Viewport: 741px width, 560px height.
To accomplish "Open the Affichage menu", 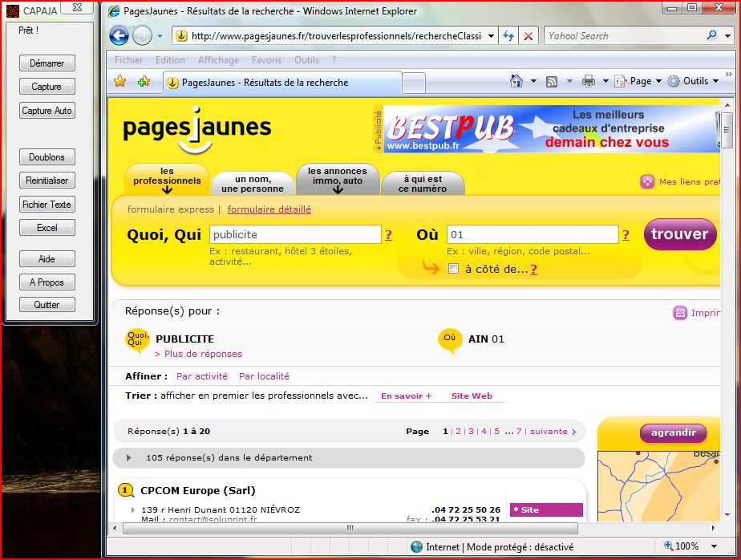I will 218,60.
